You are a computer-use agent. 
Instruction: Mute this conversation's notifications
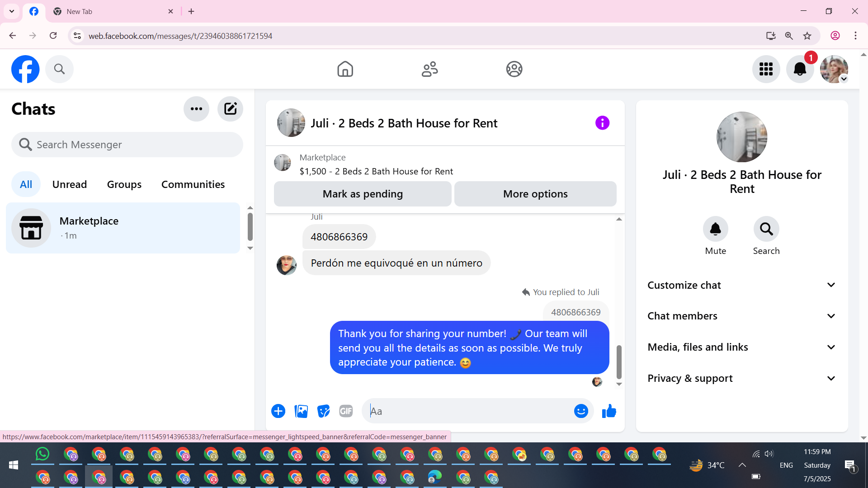715,230
